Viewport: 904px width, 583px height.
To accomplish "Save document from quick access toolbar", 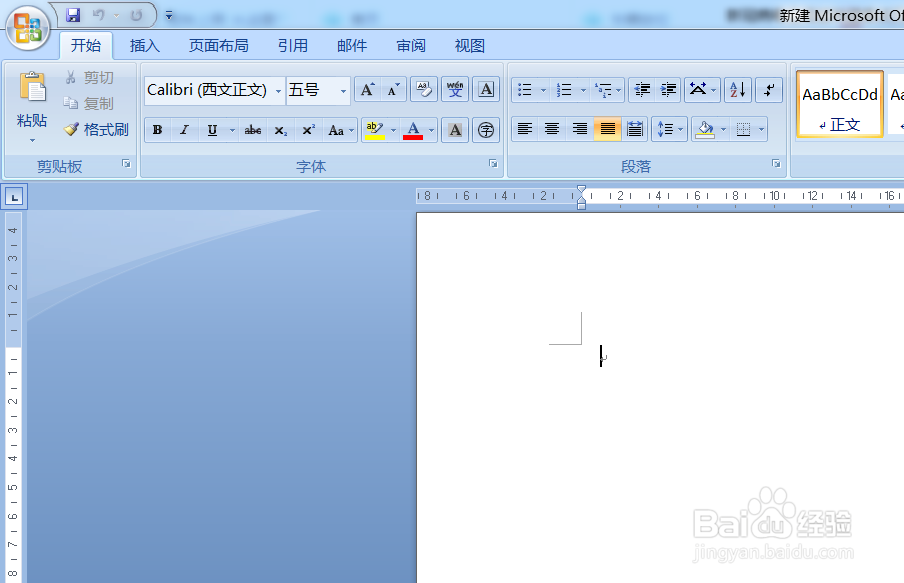I will click(73, 15).
